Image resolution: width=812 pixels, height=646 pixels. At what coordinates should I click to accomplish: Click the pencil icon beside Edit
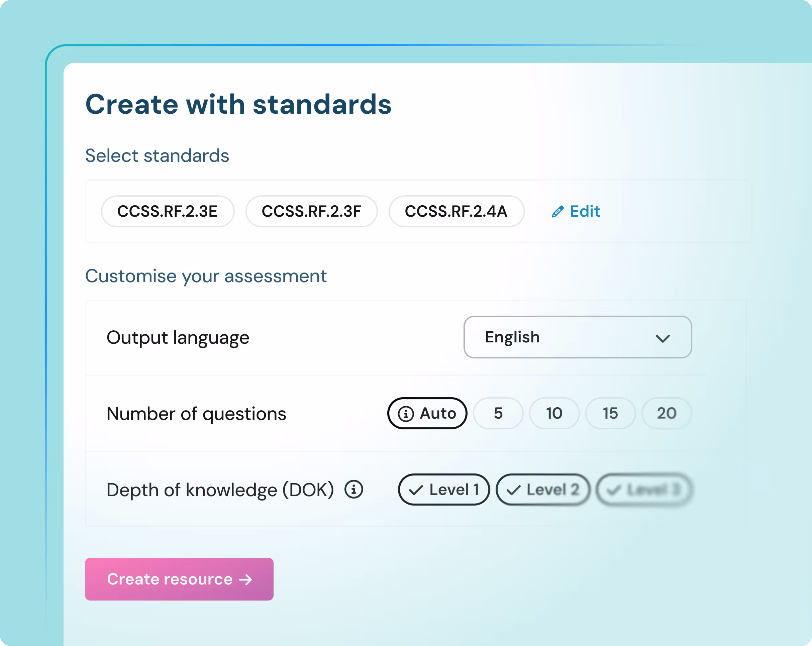click(557, 212)
